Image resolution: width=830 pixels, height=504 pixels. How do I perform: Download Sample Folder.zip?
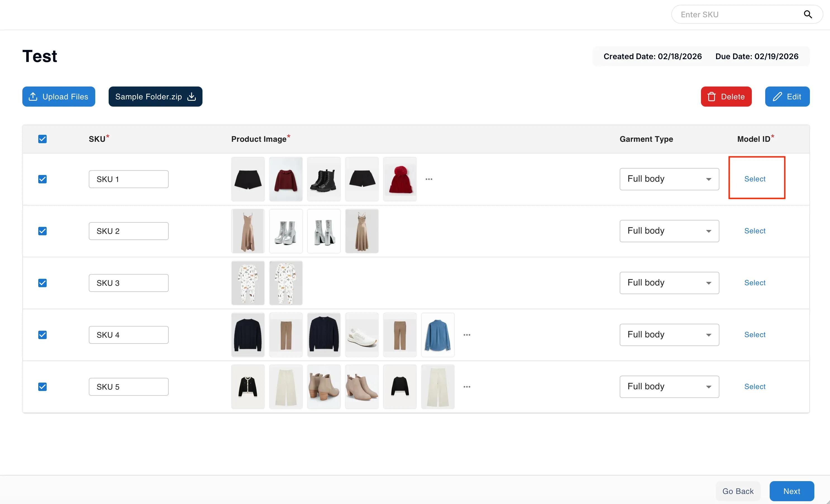click(155, 97)
